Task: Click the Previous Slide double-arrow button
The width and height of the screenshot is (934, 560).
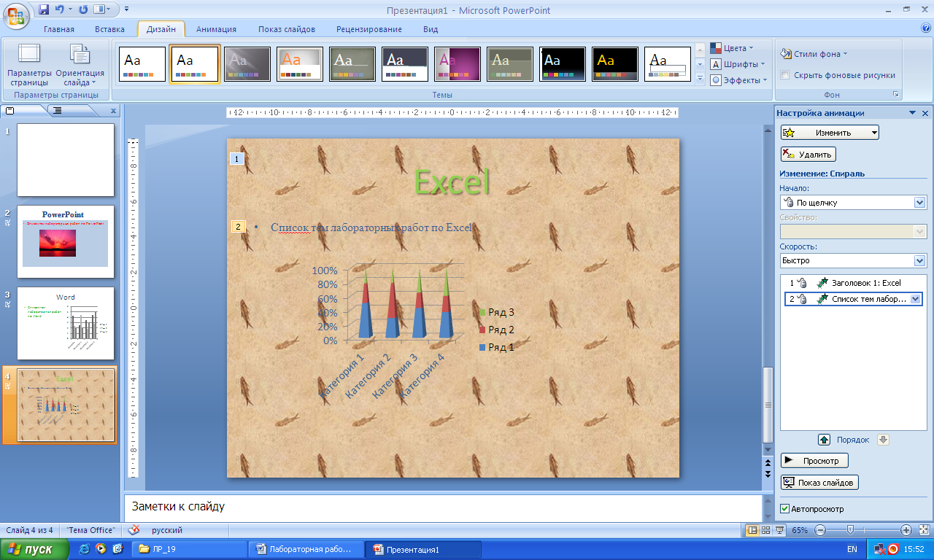Action: 767,462
